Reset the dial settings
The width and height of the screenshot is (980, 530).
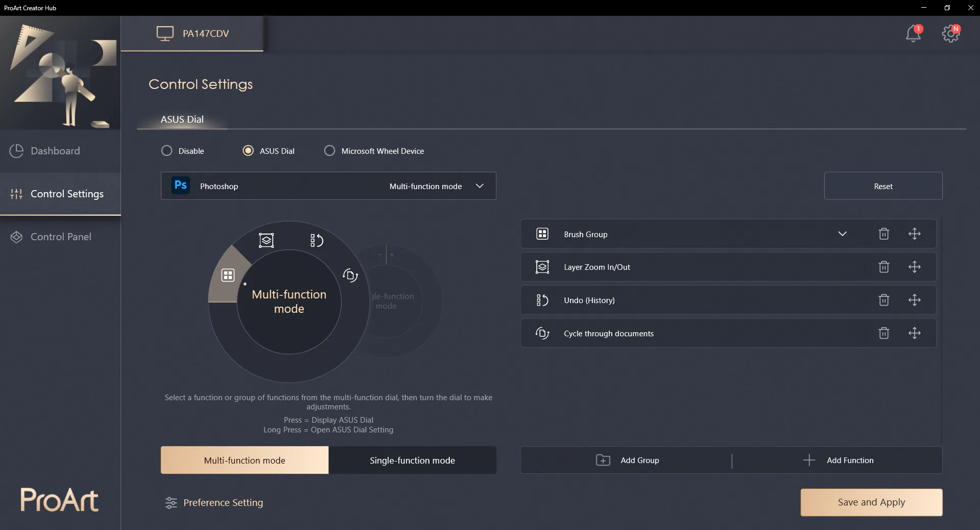883,186
